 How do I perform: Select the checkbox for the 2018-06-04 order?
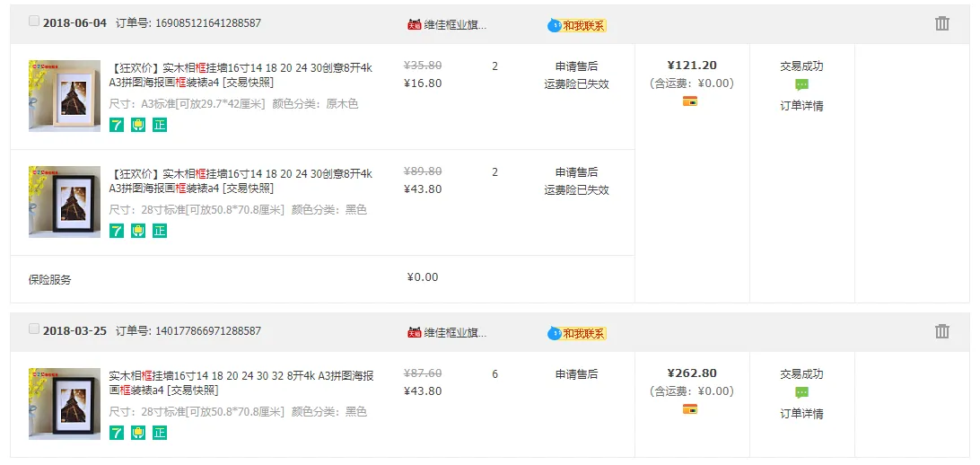[34, 21]
